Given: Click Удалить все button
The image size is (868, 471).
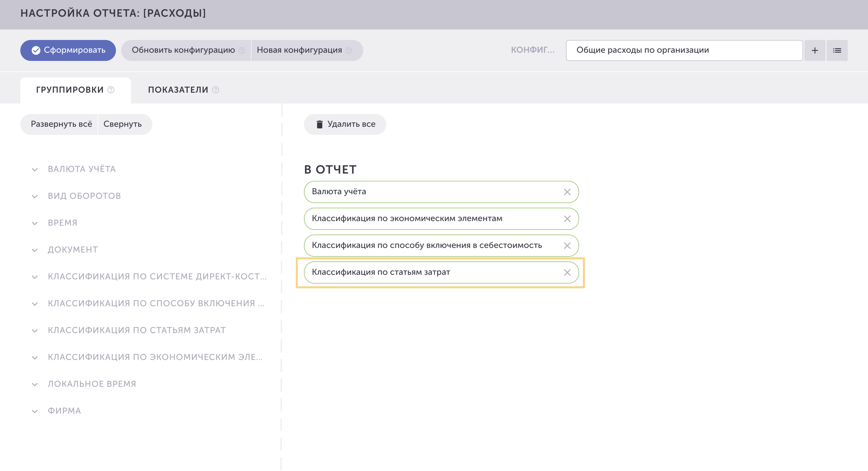Looking at the screenshot, I should 345,124.
